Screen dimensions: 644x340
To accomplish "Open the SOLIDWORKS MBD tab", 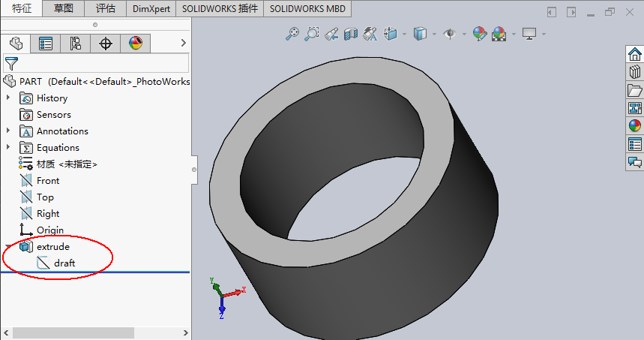I will click(307, 8).
